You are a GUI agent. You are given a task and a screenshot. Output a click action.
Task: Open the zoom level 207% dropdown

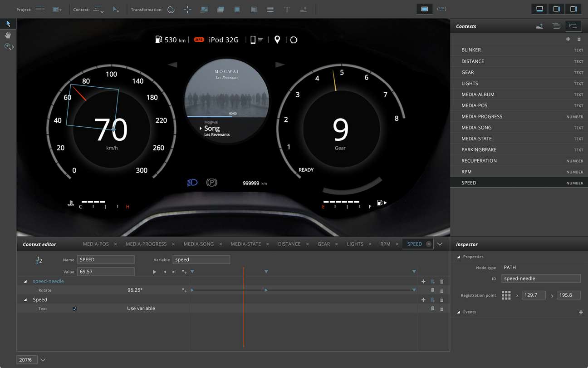coord(43,360)
